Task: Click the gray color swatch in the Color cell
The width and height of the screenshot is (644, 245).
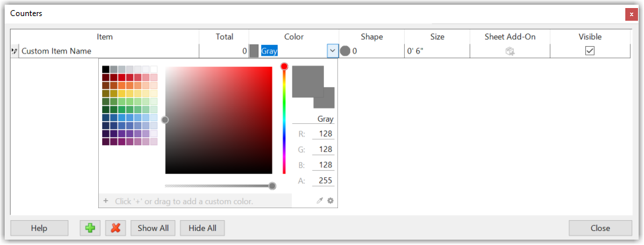Action: tap(255, 52)
